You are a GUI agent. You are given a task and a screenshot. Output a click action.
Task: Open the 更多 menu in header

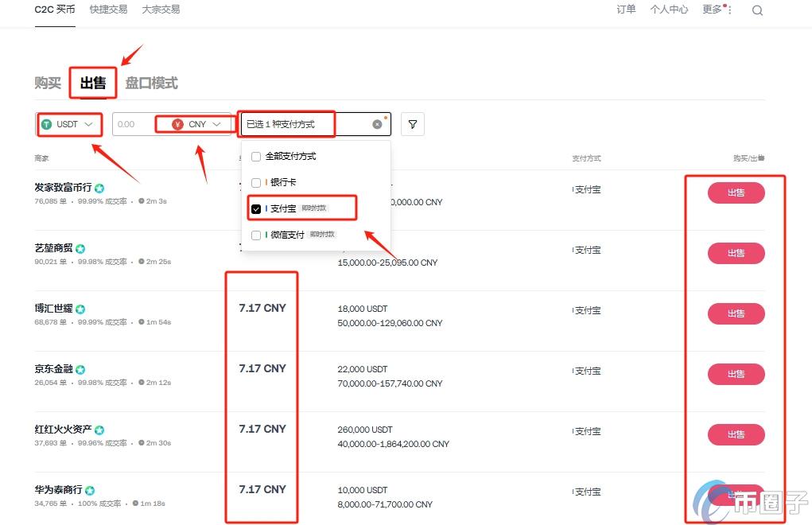713,10
